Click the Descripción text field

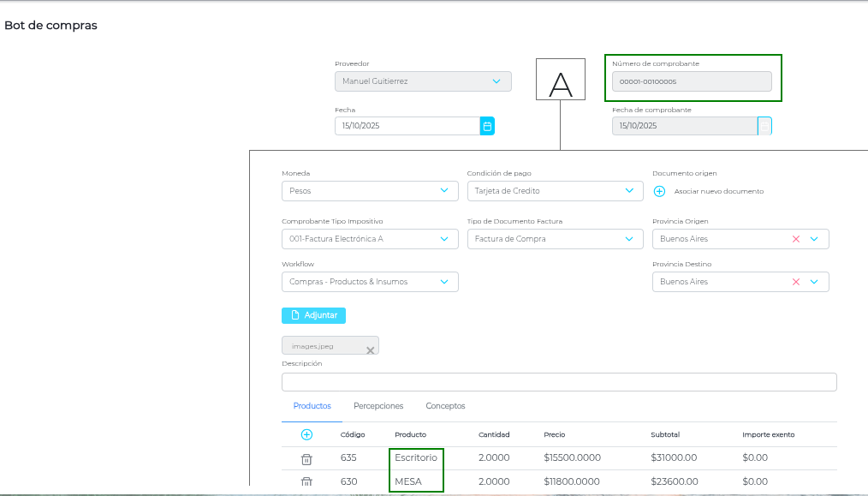(x=559, y=382)
